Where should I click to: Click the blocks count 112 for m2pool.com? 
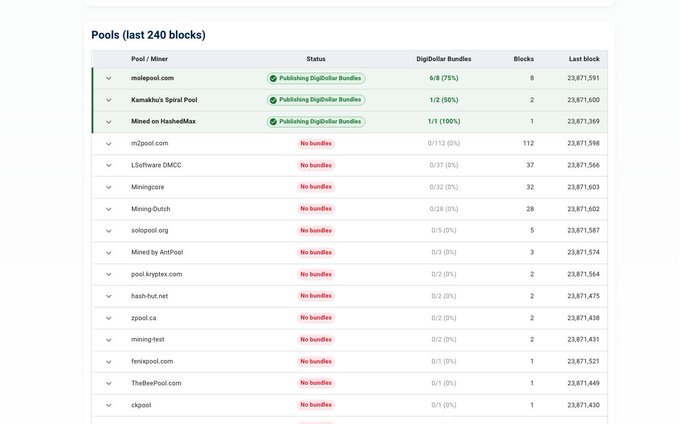(x=528, y=143)
